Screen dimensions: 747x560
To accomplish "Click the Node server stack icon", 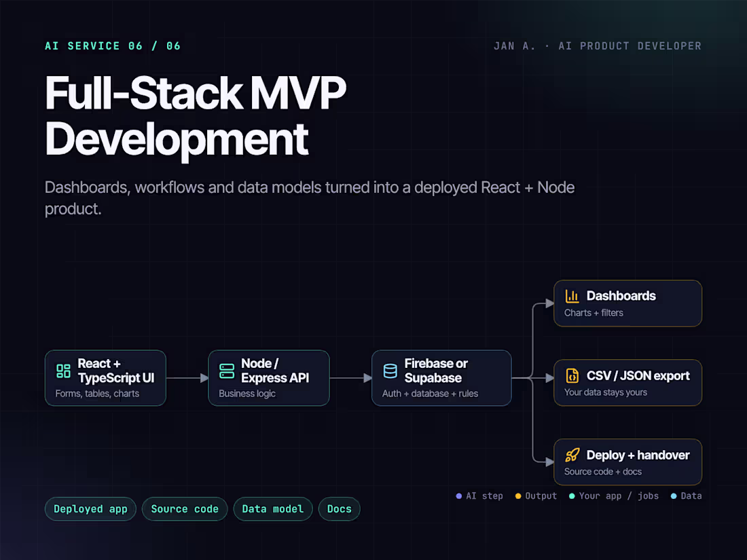I will pos(227,371).
